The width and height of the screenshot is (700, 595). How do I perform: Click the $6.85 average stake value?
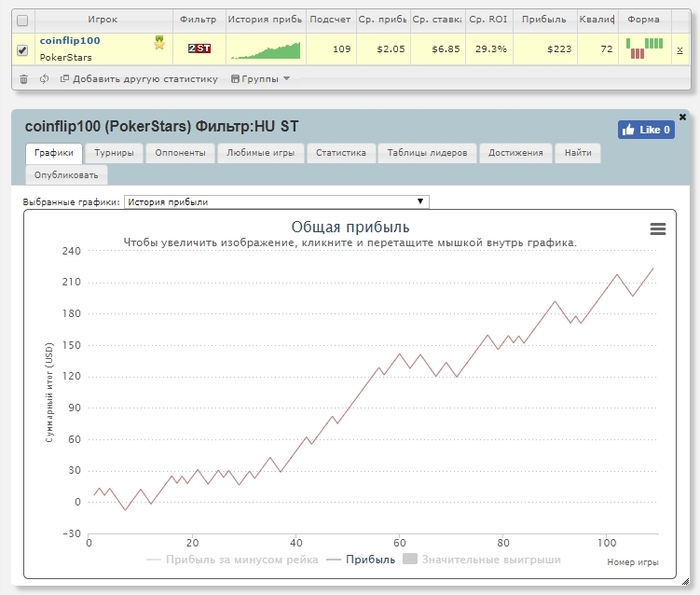pyautogui.click(x=446, y=49)
